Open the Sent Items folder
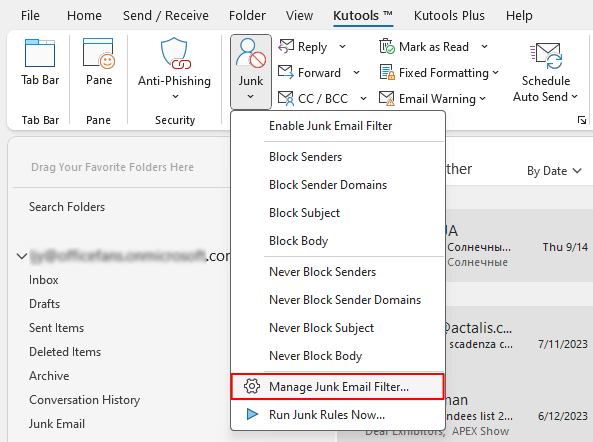 coord(56,328)
